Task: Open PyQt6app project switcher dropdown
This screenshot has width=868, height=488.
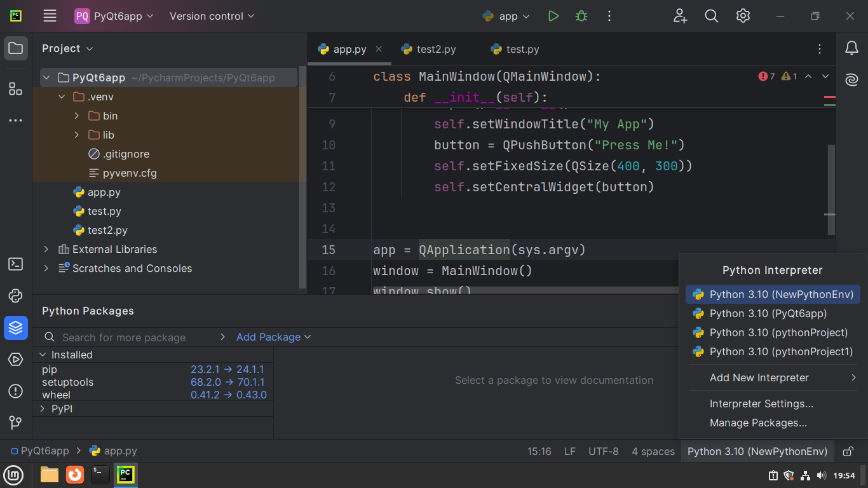Action: coord(114,17)
